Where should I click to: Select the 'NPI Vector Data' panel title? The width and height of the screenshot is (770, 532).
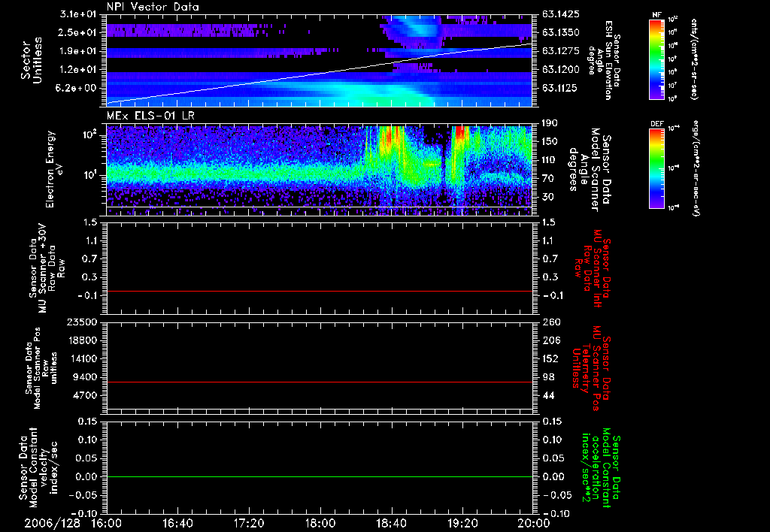tap(153, 7)
